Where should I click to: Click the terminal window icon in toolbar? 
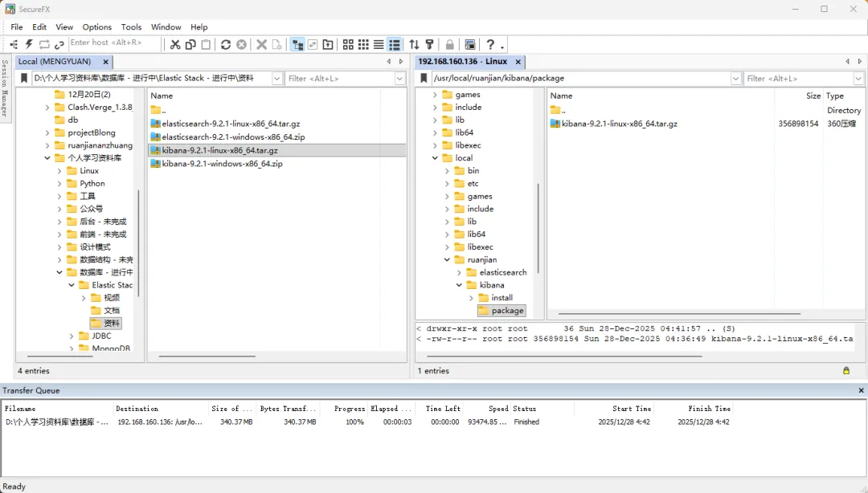tap(470, 44)
